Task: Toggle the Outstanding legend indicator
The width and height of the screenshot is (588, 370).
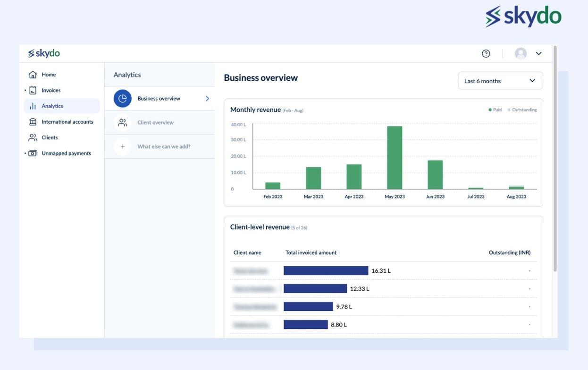Action: click(x=508, y=108)
